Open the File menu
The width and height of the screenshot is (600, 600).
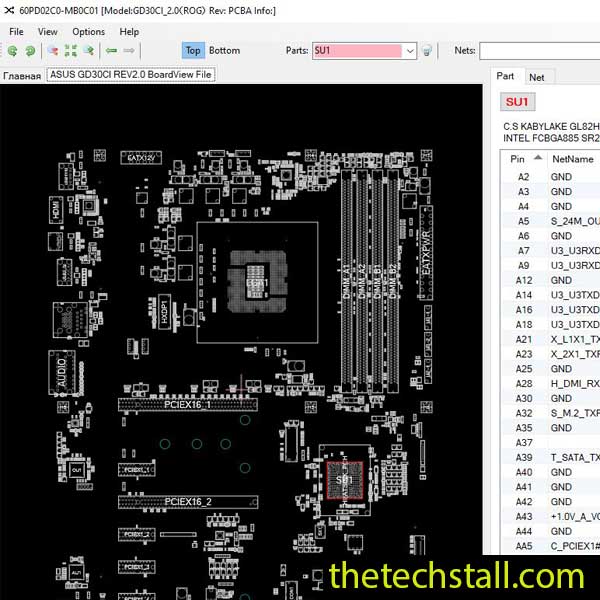click(x=16, y=32)
